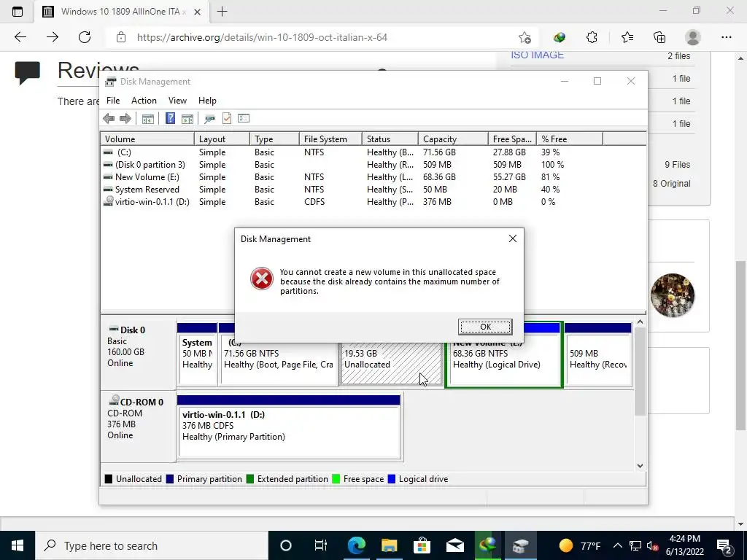Select the virtio-win-0.1.1 (D:) CD-ROM block
747x560 pixels.
(x=289, y=426)
